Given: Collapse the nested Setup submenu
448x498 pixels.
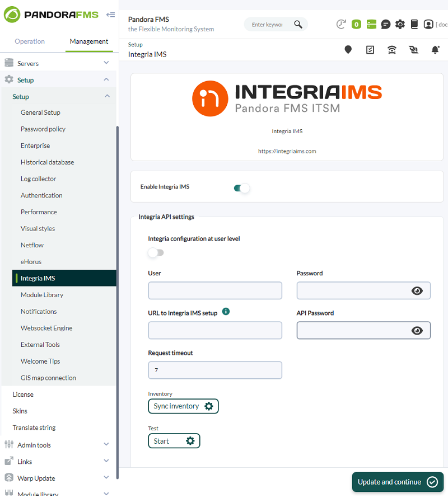Looking at the screenshot, I should (107, 96).
